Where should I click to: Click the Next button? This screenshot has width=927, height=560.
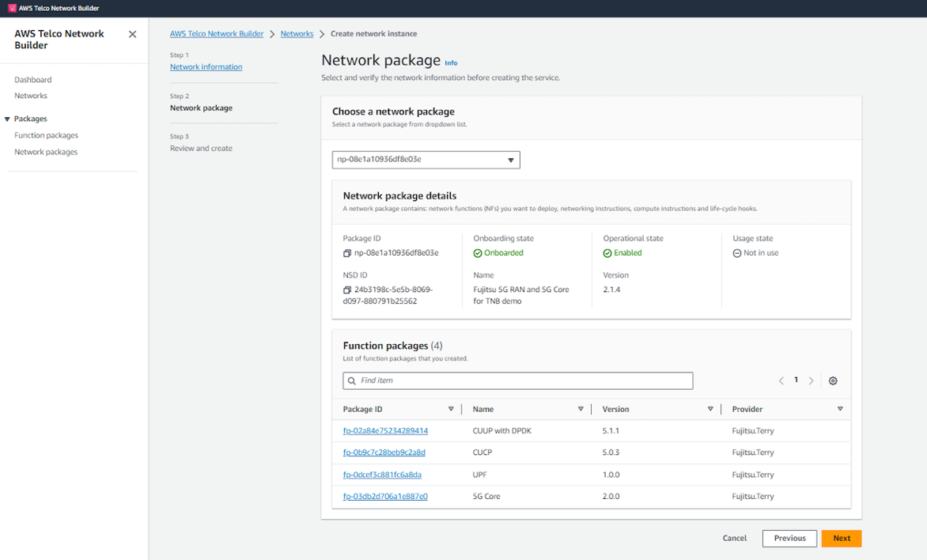(841, 538)
